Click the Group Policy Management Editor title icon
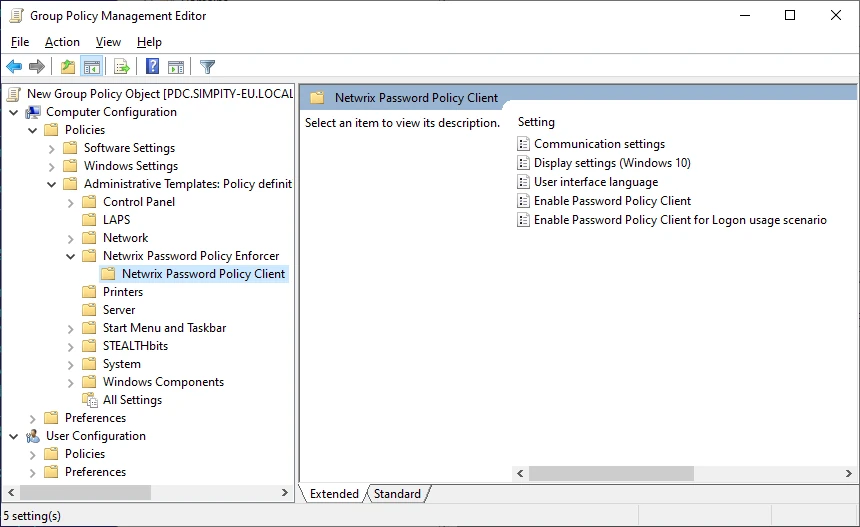The height and width of the screenshot is (527, 860). (16, 16)
